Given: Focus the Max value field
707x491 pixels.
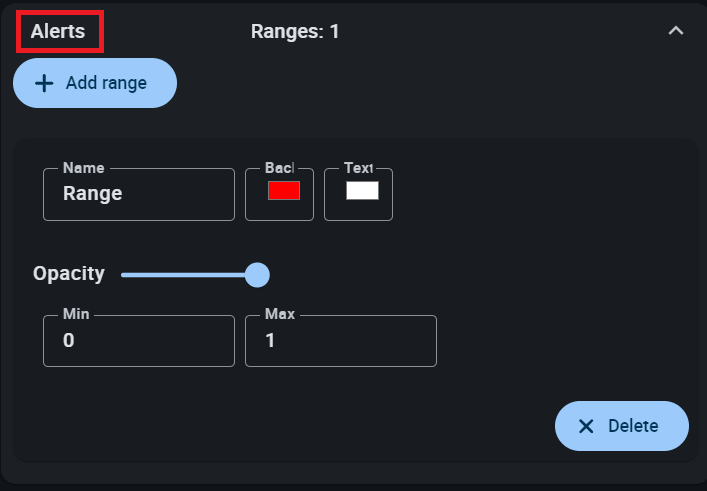Looking at the screenshot, I should click(x=340, y=341).
